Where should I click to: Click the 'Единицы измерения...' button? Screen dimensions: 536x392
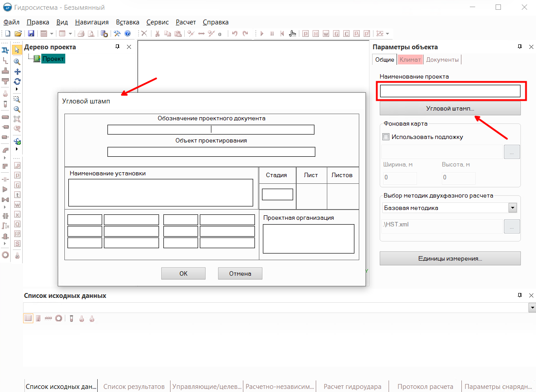(450, 258)
